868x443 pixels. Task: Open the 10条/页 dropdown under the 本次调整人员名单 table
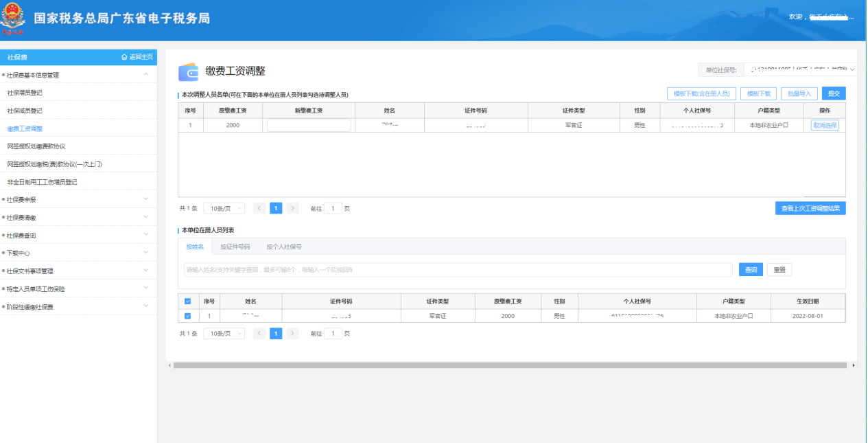[224, 208]
